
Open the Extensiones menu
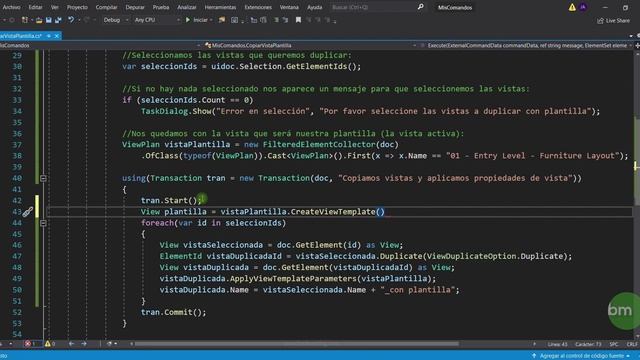pos(258,7)
